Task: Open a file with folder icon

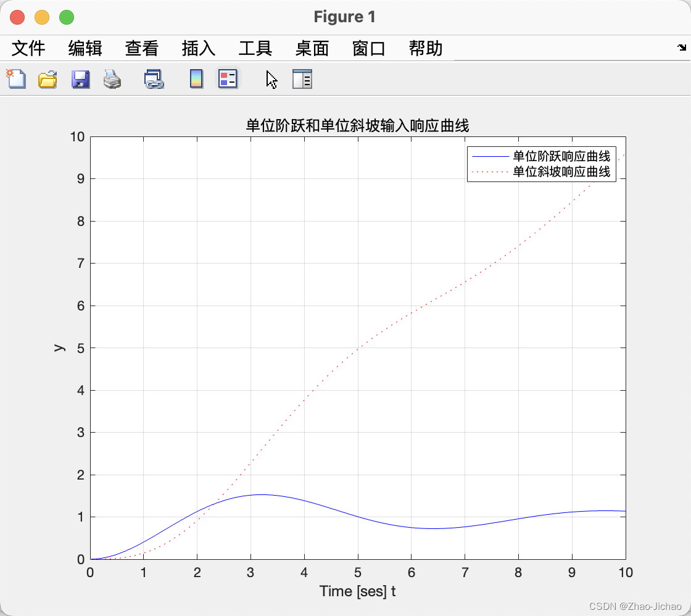Action: (x=48, y=80)
